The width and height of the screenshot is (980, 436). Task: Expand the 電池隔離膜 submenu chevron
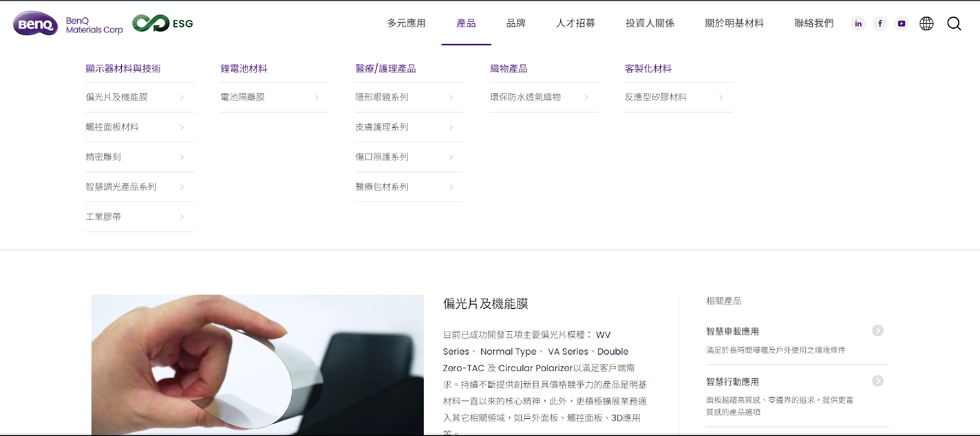pos(317,98)
